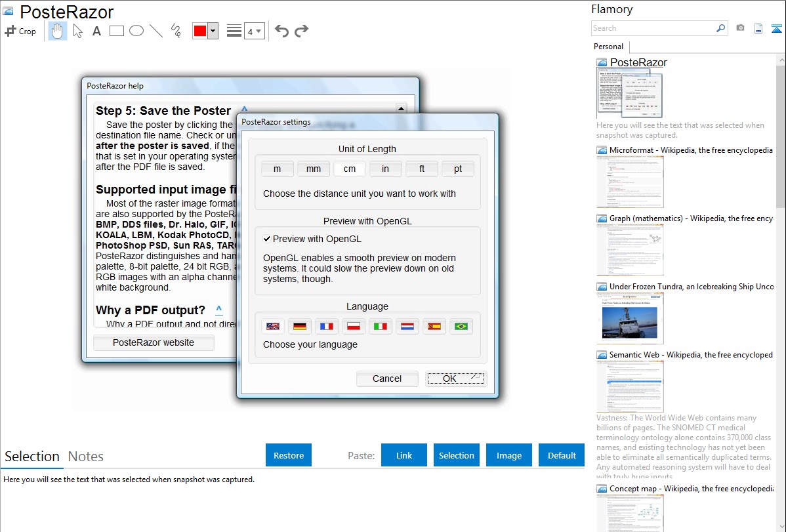Click the caret link beside 'Why a PDF output?'
Image resolution: width=786 pixels, height=532 pixels.
[x=219, y=309]
